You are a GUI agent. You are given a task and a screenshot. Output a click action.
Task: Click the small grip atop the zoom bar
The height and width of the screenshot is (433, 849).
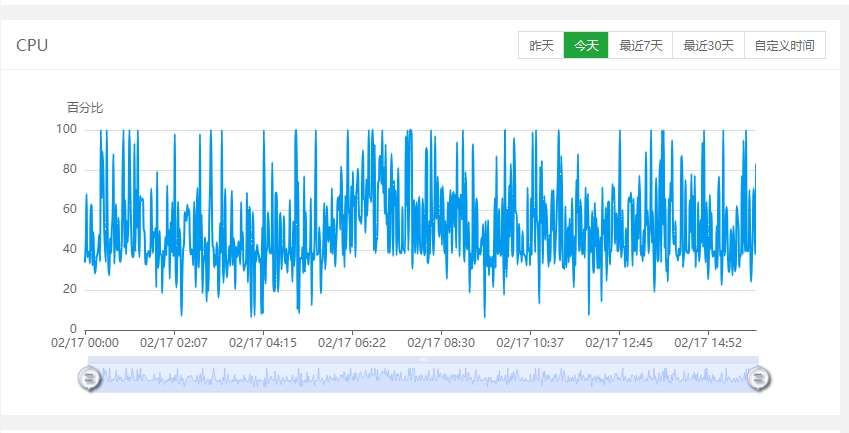click(x=423, y=358)
